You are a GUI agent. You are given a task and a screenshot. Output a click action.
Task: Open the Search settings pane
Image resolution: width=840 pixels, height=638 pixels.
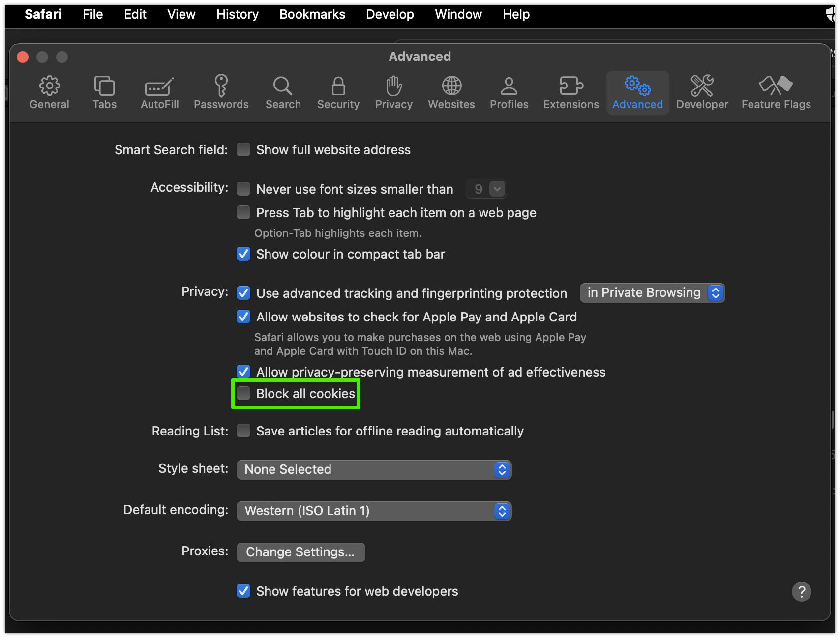pos(283,92)
